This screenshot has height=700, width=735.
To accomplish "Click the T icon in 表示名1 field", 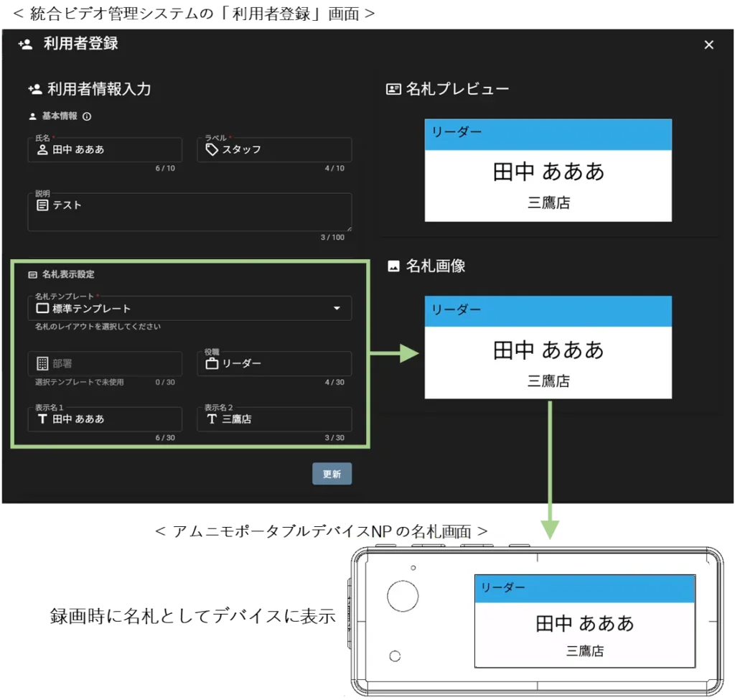I will (42, 419).
